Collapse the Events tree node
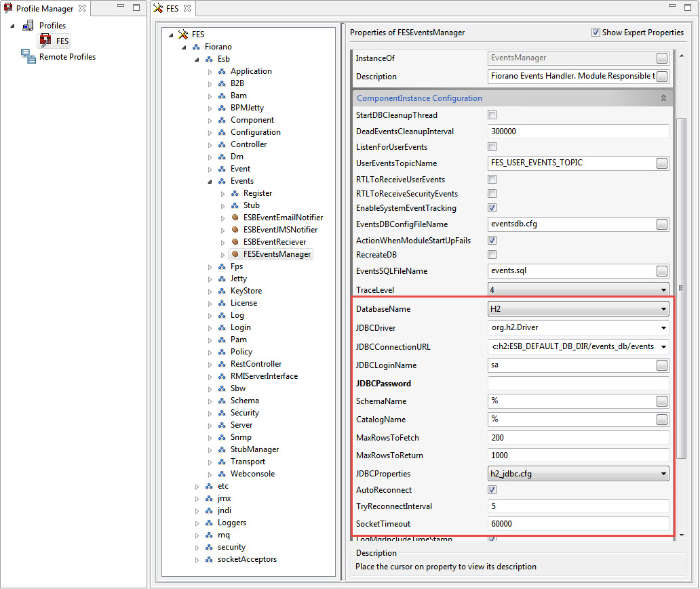This screenshot has width=700, height=589. [210, 182]
